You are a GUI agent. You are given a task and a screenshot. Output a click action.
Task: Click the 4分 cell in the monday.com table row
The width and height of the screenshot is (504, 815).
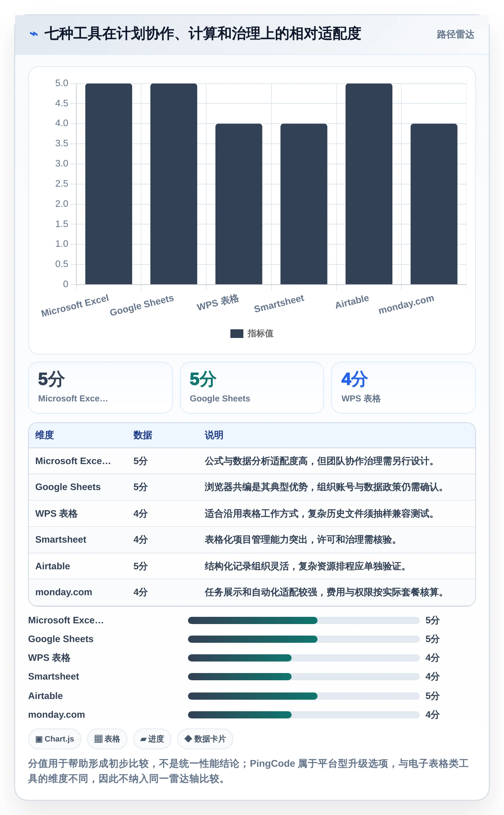tap(141, 592)
